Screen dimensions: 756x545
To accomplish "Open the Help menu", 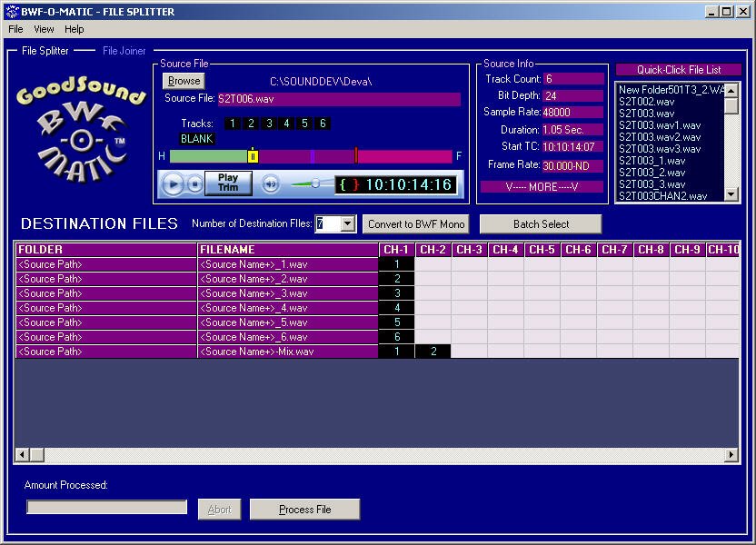I will [x=75, y=29].
